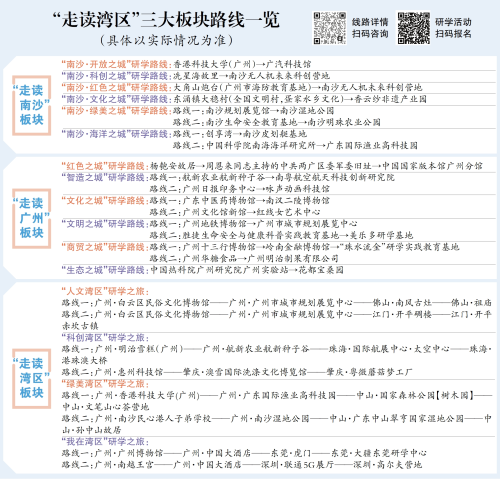The width and height of the screenshot is (500, 479).
Task: Click '深圳·联通5G展厅' in 我在湾区 路线二
Action: 297,465
